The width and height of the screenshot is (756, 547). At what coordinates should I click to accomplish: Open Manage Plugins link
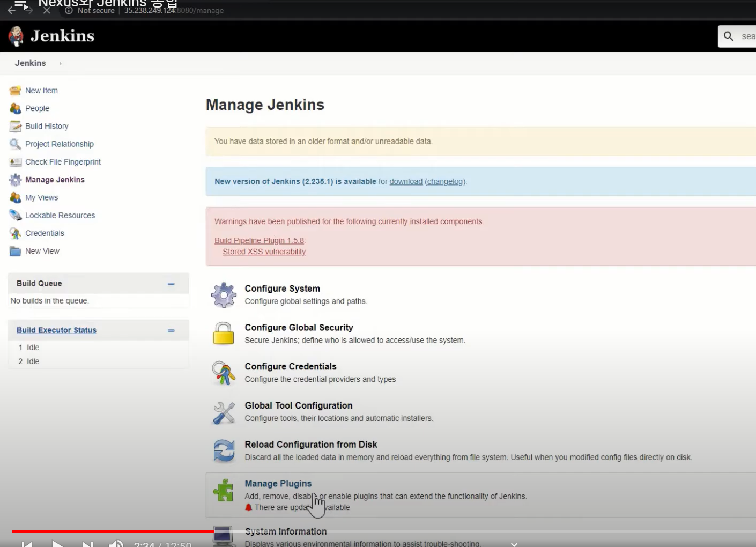click(278, 484)
